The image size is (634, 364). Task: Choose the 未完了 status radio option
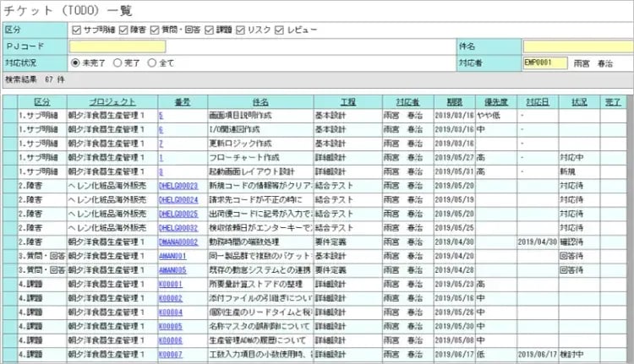pyautogui.click(x=76, y=62)
